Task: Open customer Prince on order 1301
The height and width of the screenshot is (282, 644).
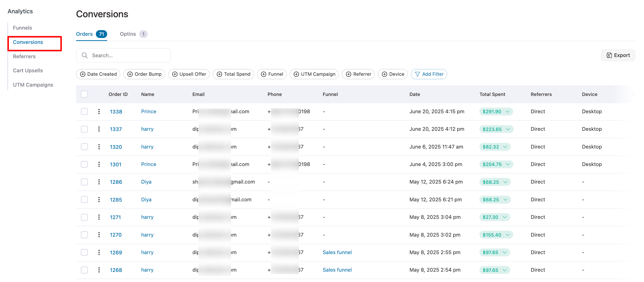Action: (149, 164)
